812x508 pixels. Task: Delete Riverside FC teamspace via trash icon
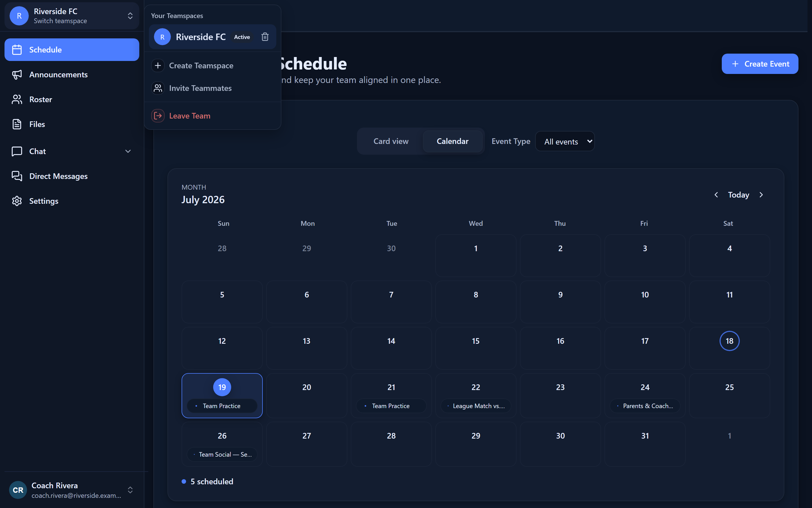265,37
